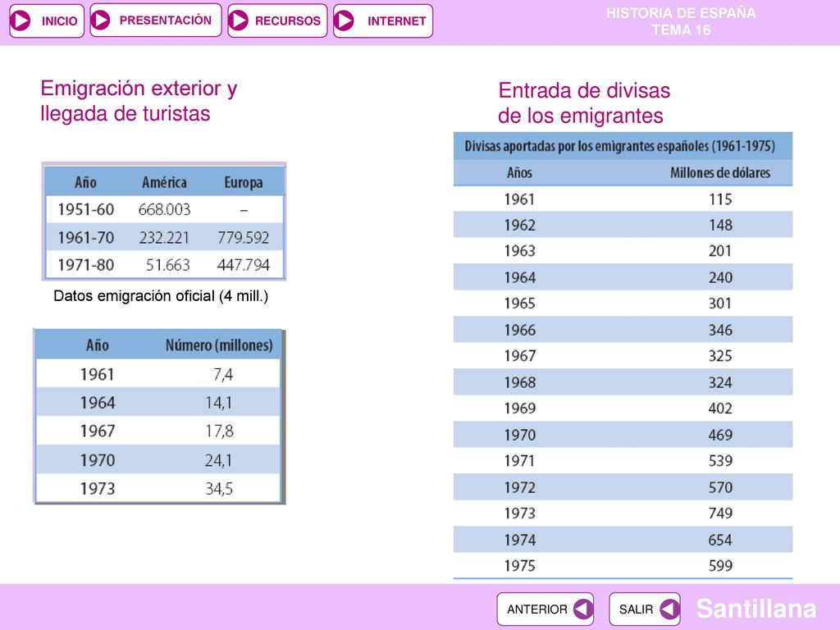The image size is (840, 630).
Task: Select the Europa value 447.794
Action: pyautogui.click(x=243, y=265)
